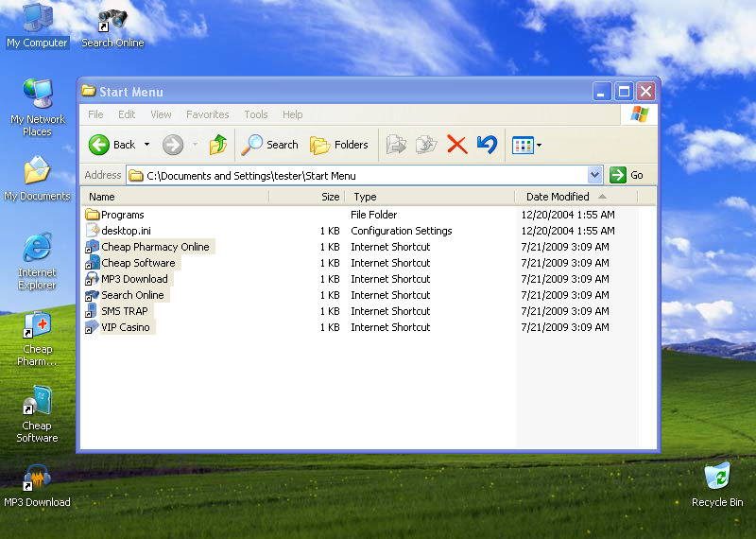Close the Start Menu window
This screenshot has width=756, height=539.
[645, 91]
